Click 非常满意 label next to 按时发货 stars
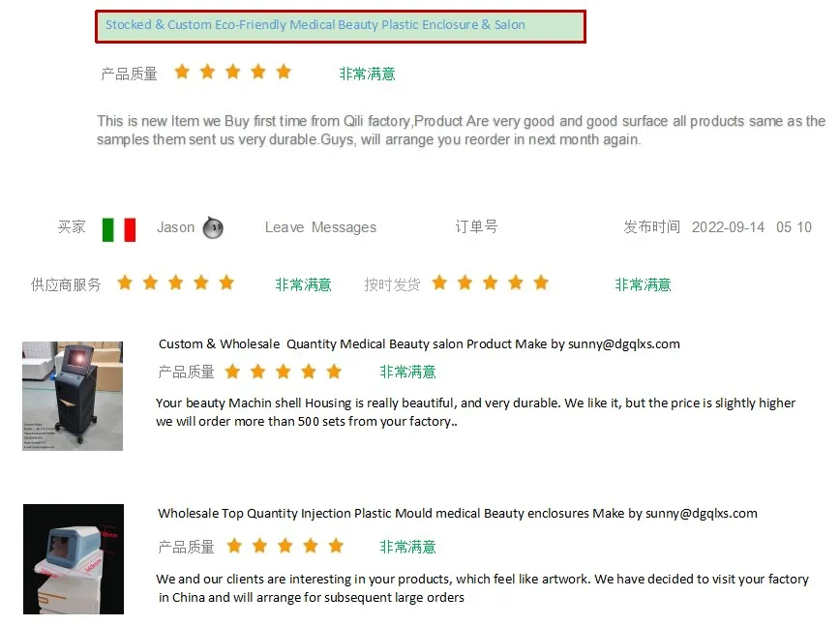The height and width of the screenshot is (626, 840). (x=643, y=284)
